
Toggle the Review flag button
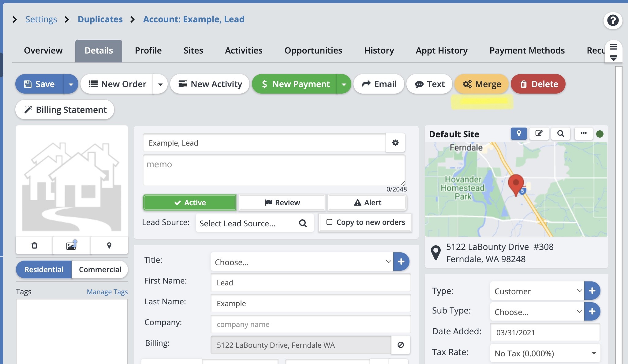click(x=282, y=202)
